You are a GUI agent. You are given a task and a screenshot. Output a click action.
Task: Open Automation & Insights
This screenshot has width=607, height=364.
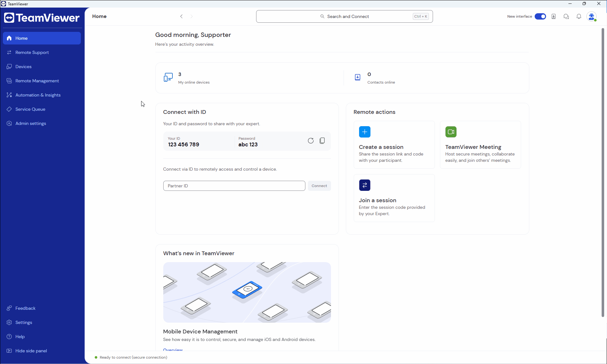click(42, 95)
